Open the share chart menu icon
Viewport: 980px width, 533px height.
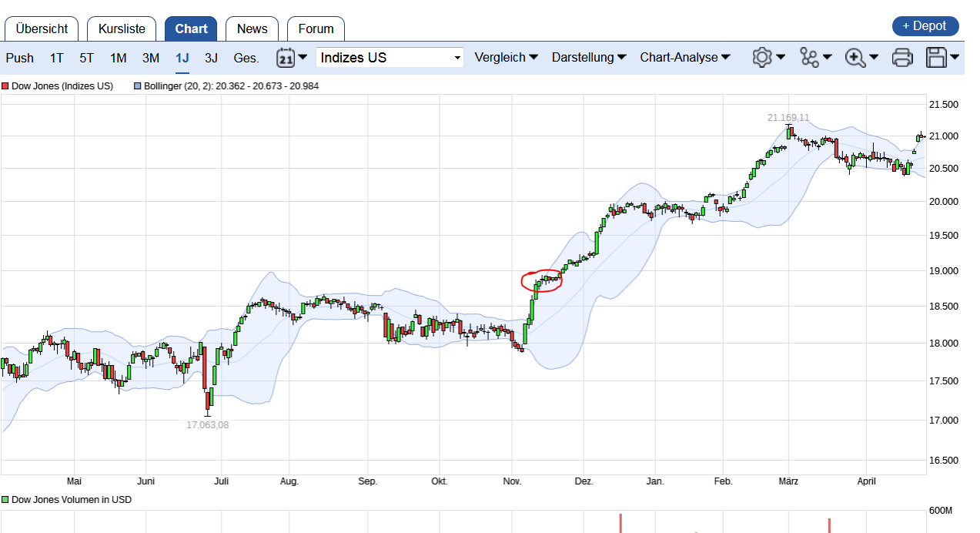[809, 57]
